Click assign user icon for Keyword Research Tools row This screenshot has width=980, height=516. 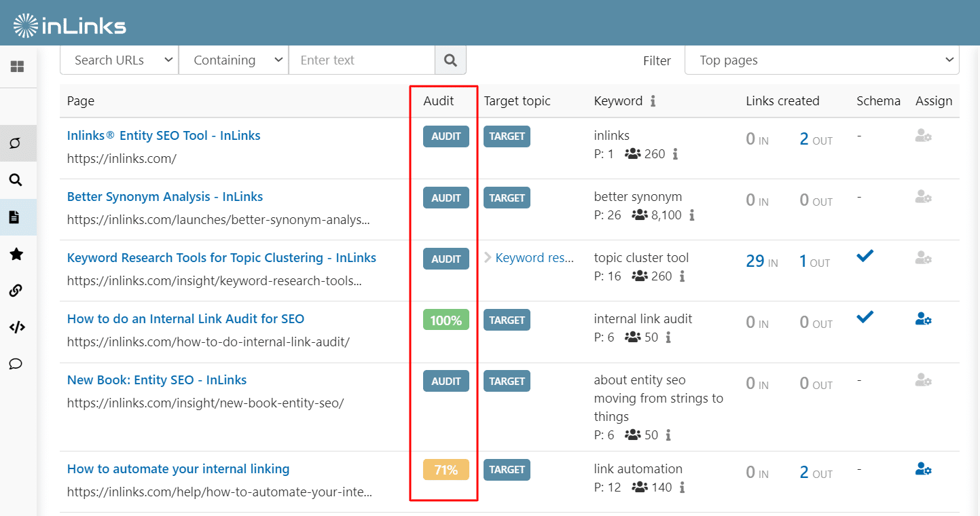pos(923,258)
